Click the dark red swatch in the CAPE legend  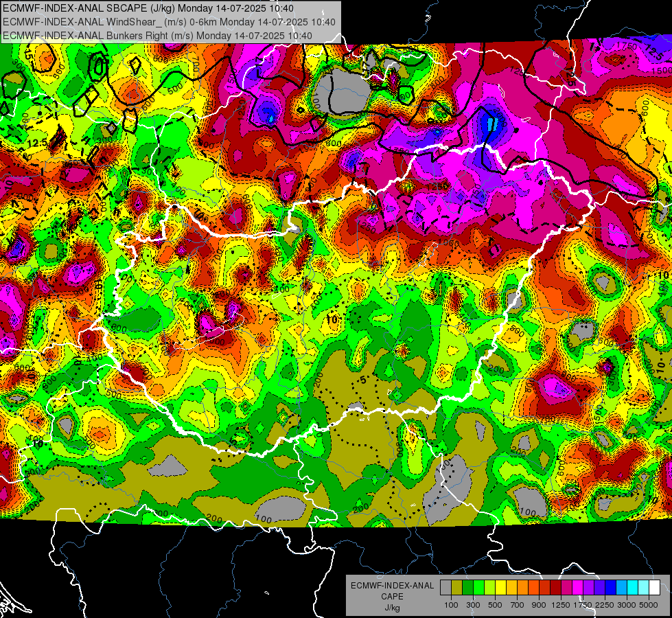[555, 588]
